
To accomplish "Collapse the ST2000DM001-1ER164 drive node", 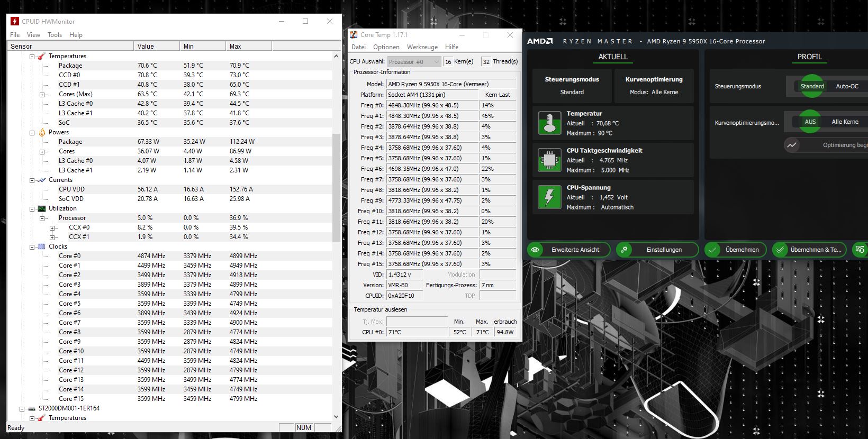I will pos(22,408).
